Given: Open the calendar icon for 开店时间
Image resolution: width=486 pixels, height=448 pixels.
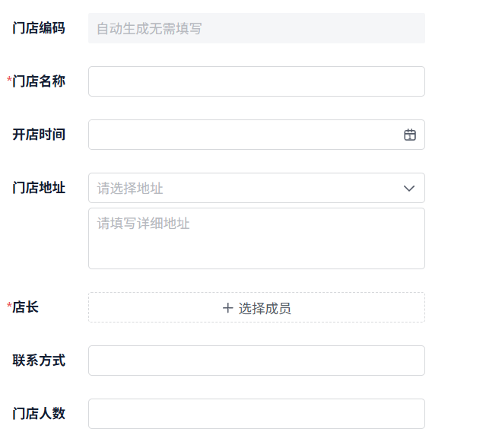Looking at the screenshot, I should pyautogui.click(x=410, y=135).
